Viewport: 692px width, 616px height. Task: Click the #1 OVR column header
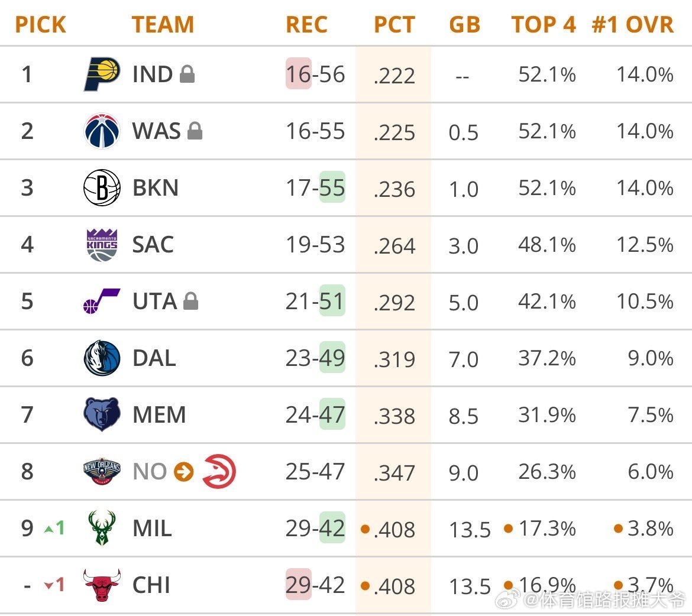632,25
